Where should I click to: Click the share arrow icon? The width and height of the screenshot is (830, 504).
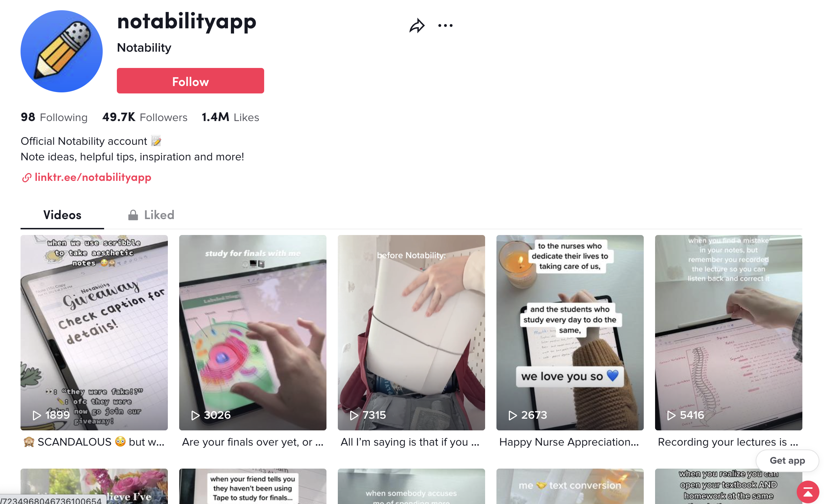tap(417, 25)
